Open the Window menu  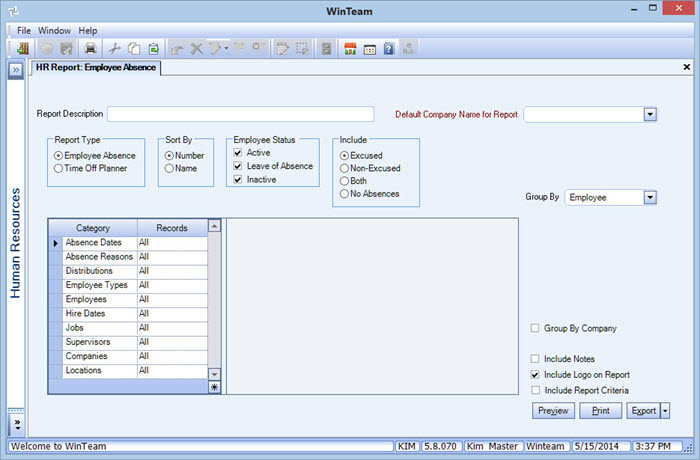click(54, 31)
